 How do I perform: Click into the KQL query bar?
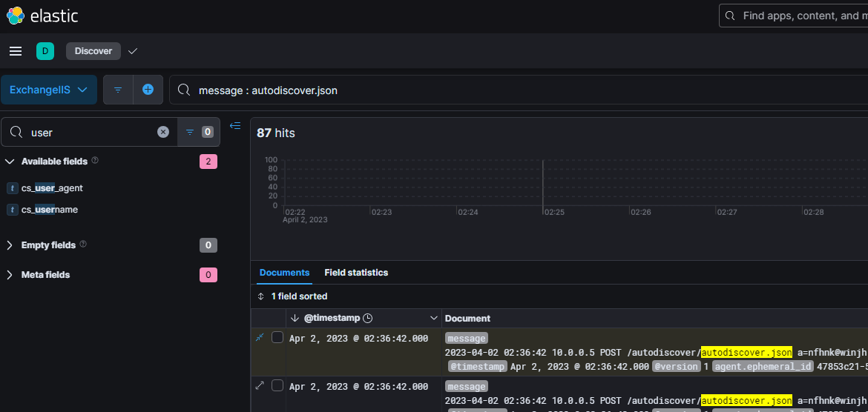(518, 90)
